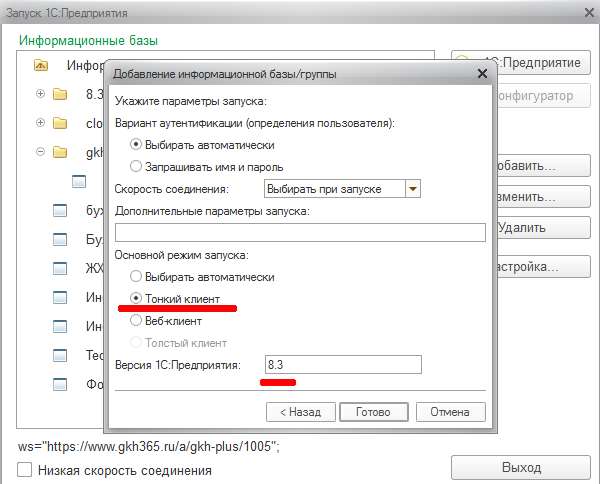Click the 'Версия 1С:Предприятия' field with 8.3
The height and width of the screenshot is (484, 600).
click(x=343, y=365)
